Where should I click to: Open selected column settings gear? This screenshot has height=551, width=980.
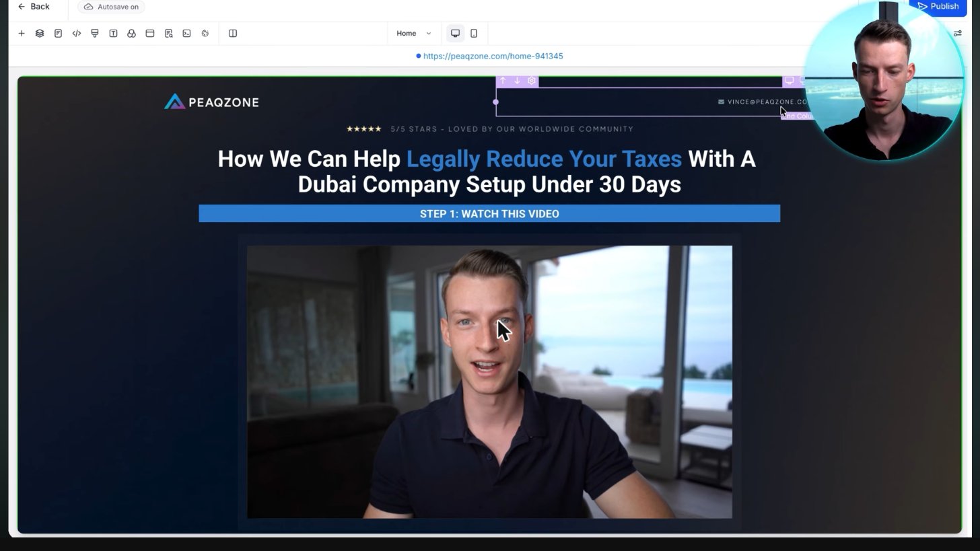point(532,81)
